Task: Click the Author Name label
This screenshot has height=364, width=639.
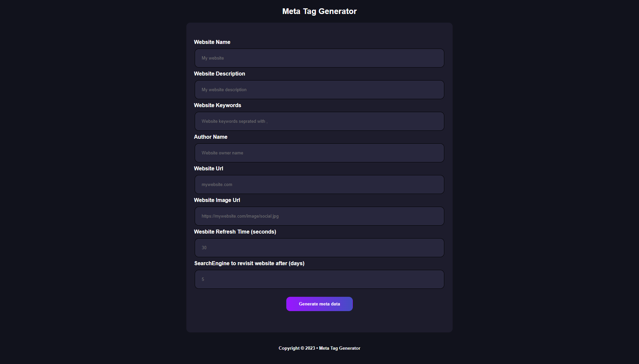Action: click(x=210, y=137)
